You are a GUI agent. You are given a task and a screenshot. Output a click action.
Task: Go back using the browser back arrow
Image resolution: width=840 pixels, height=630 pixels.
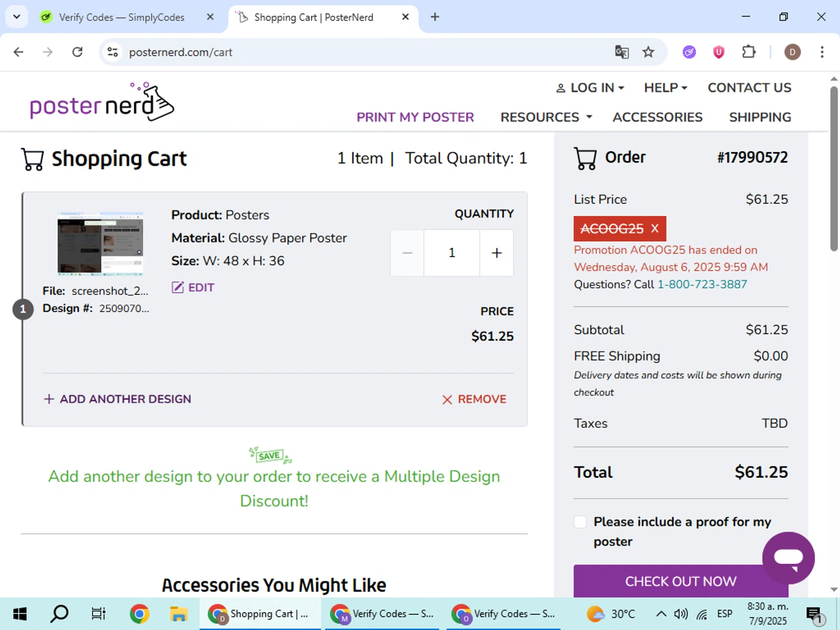(18, 52)
